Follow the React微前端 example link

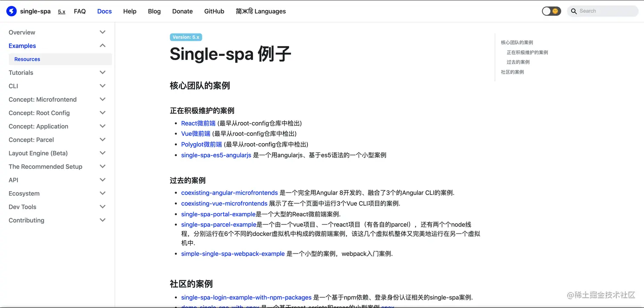[x=198, y=123]
